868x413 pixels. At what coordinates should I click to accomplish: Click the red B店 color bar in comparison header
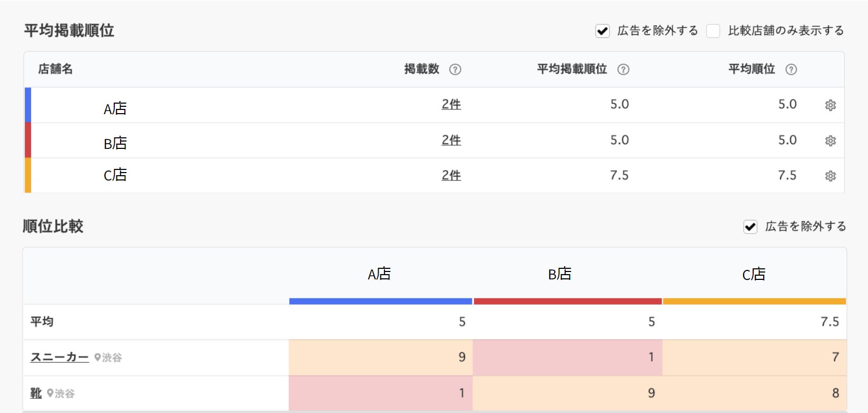click(x=567, y=301)
